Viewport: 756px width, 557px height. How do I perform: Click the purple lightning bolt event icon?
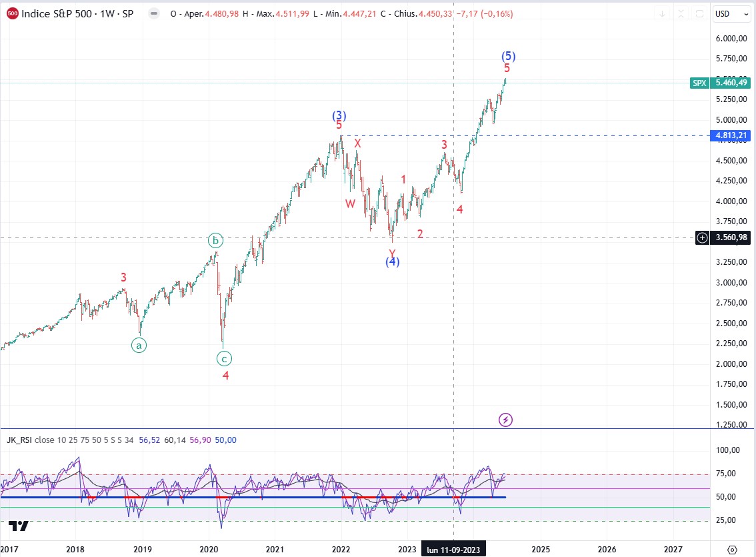[505, 420]
